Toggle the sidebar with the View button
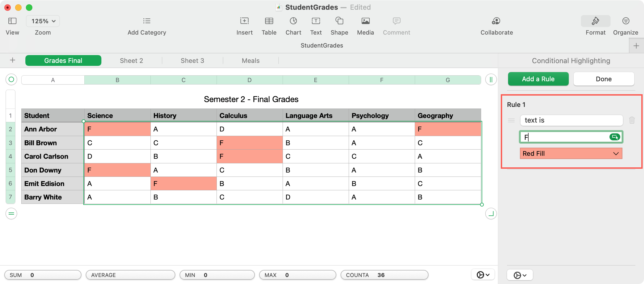 pyautogui.click(x=12, y=26)
